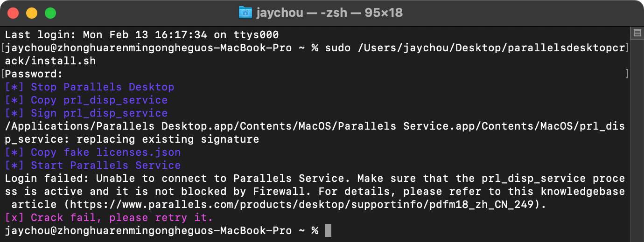Click the split pane icon at top right
This screenshot has width=644, height=242.
click(x=637, y=33)
